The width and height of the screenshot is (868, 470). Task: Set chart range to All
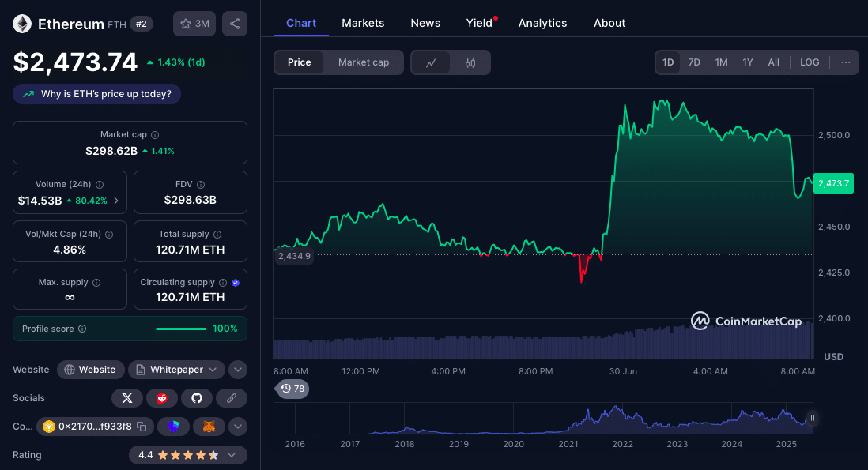tap(774, 62)
